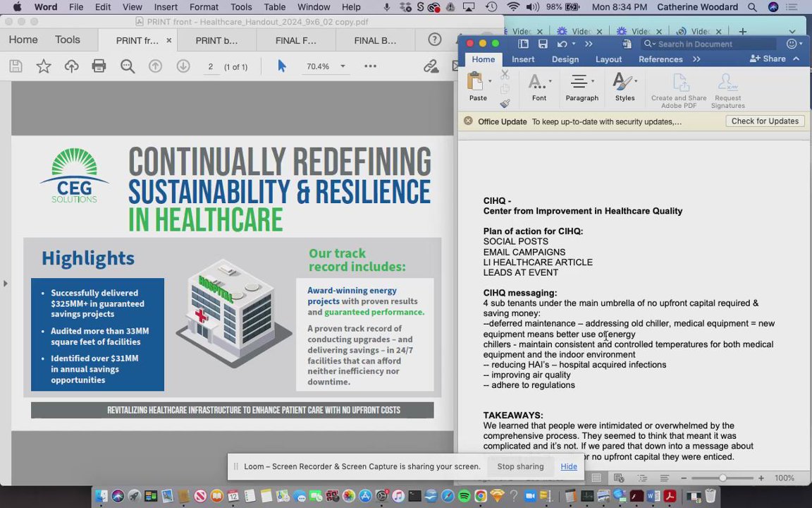
Task: Switch to print layout view in Word status bar
Action: click(596, 478)
